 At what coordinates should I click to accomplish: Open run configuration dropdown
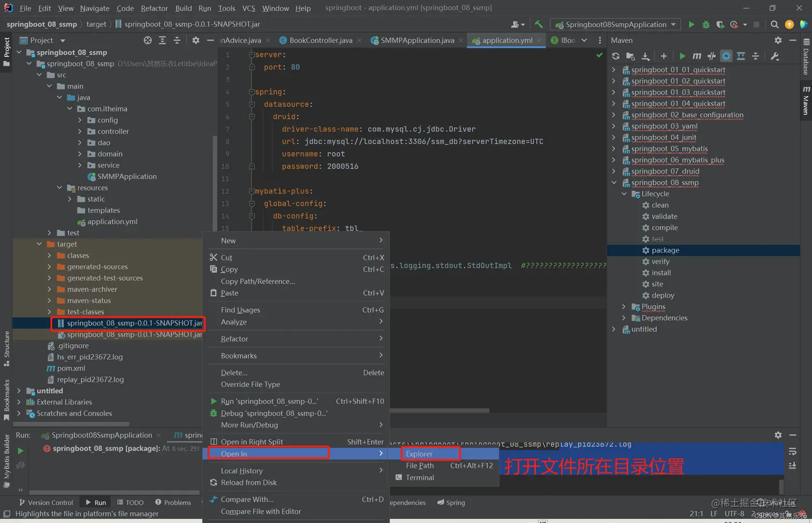616,24
